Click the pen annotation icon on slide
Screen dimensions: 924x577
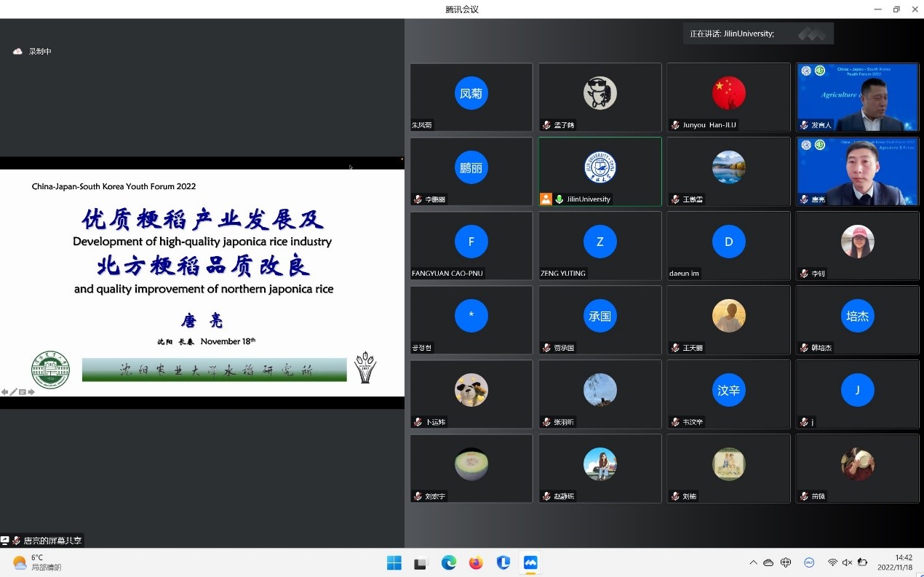click(14, 392)
